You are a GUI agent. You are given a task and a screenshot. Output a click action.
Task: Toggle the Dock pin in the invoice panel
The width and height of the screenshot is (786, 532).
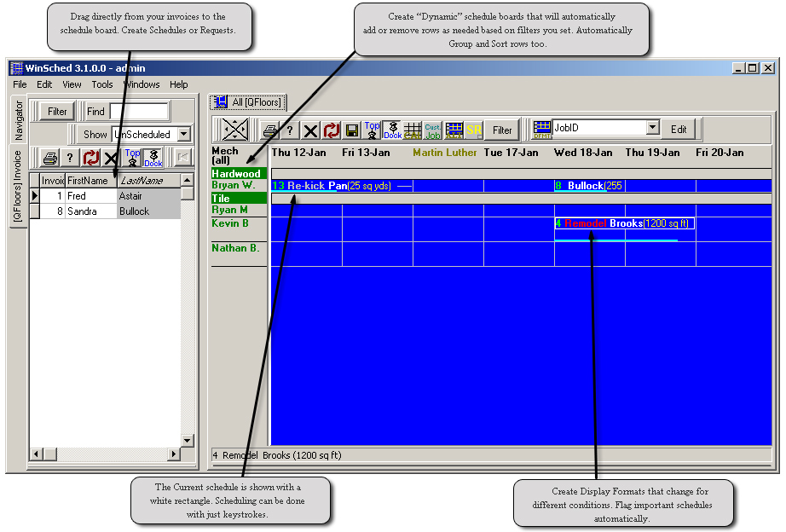coord(153,158)
